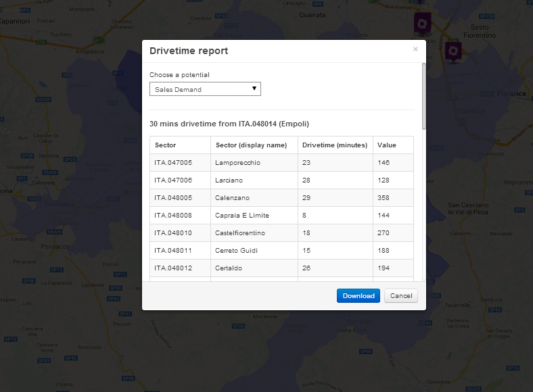
Task: Click the Larciano display name cell
Action: 254,180
